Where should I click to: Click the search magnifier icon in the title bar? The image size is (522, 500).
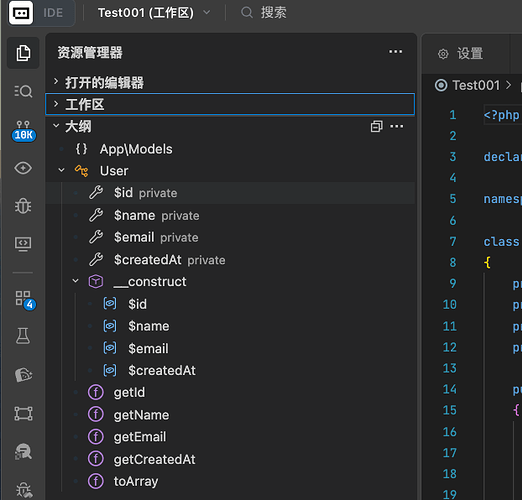[247, 13]
